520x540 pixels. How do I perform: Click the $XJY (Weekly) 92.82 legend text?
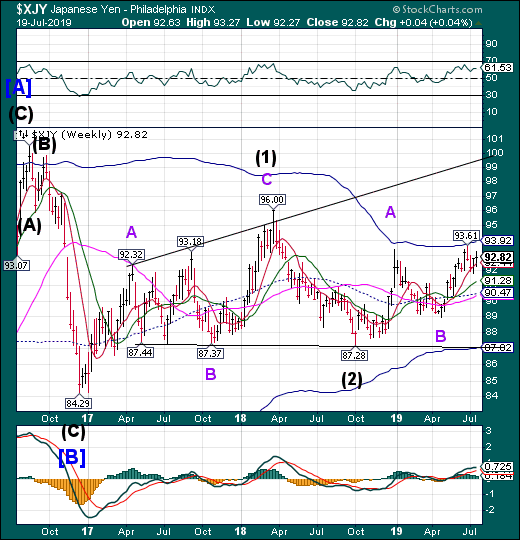90,135
